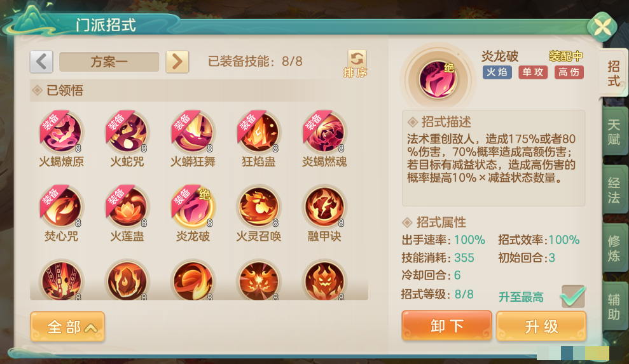
Task: Expand the 全部 filter dropdown
Action: [x=67, y=327]
